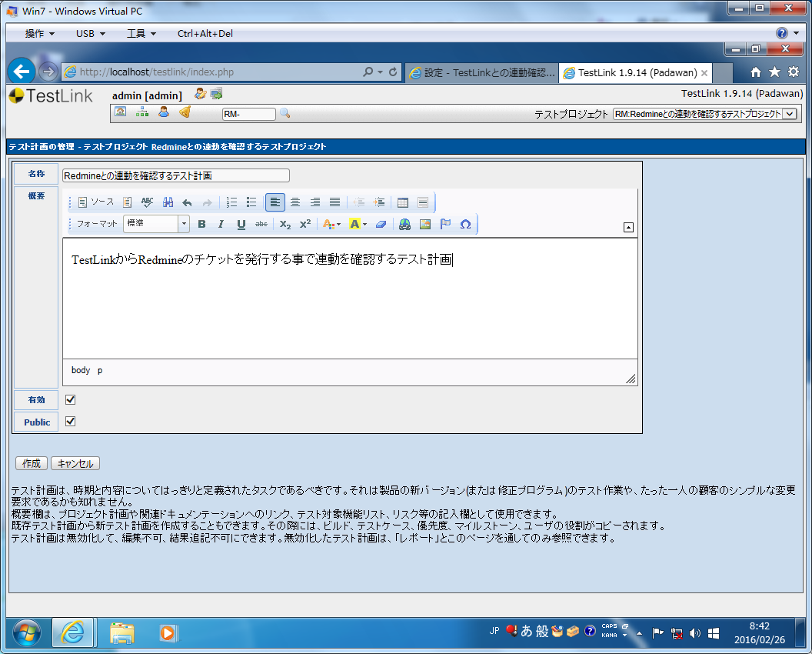The image size is (812, 654).
Task: Click the browser back button
Action: [22, 71]
